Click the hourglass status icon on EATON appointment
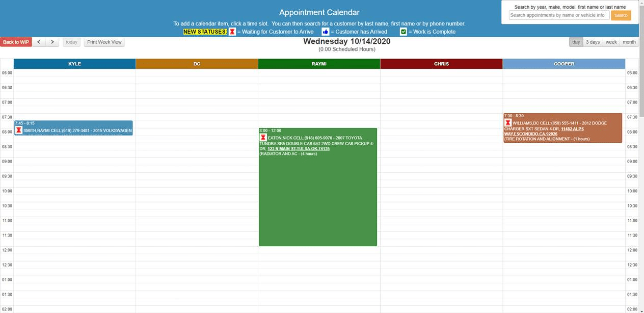Image resolution: width=644 pixels, height=313 pixels. (x=263, y=138)
